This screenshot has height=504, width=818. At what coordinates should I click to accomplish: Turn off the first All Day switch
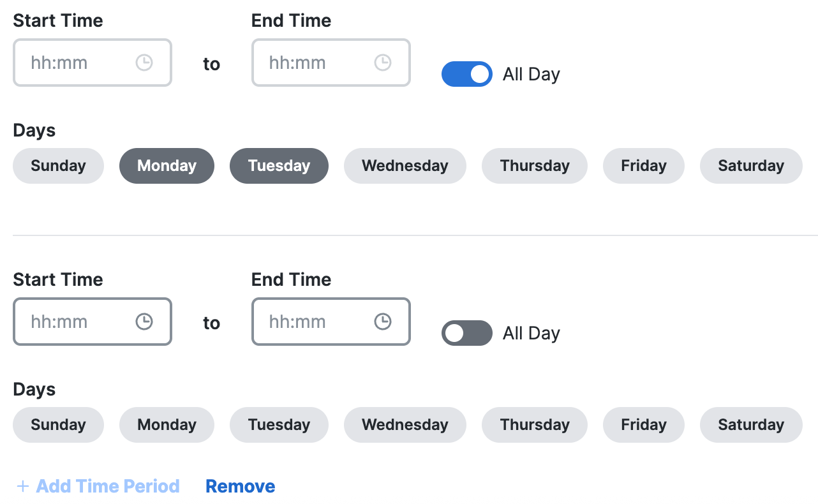467,74
